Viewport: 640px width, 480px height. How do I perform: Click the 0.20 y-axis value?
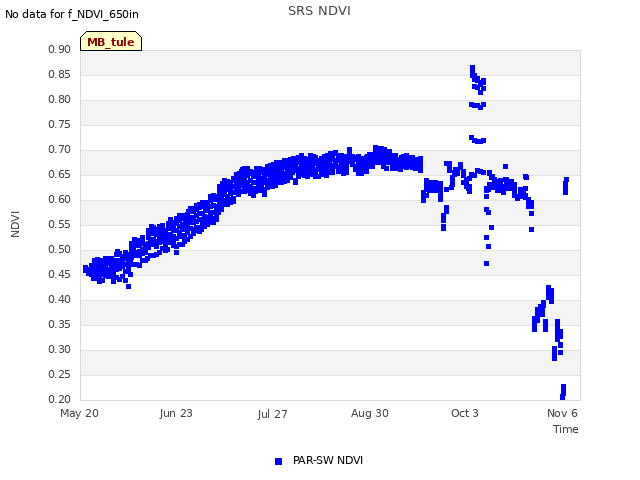pyautogui.click(x=60, y=399)
